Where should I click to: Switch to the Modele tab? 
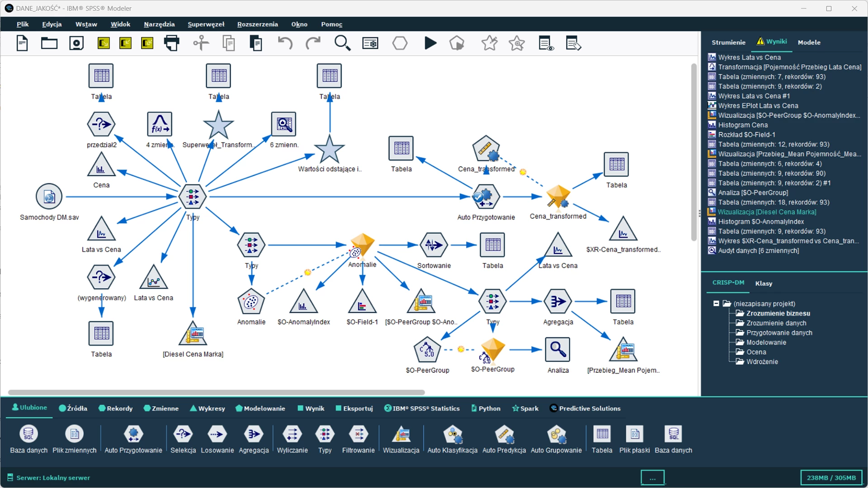[809, 42]
